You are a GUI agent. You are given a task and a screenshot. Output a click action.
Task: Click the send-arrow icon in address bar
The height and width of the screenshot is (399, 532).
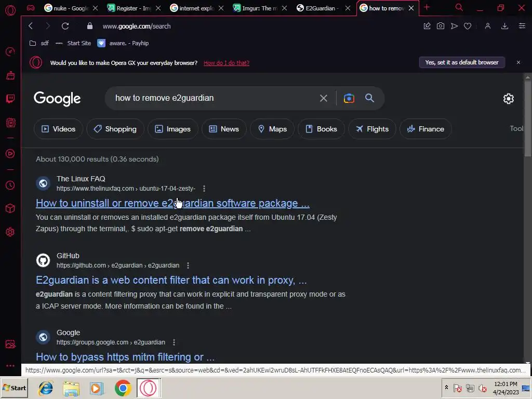pyautogui.click(x=454, y=26)
